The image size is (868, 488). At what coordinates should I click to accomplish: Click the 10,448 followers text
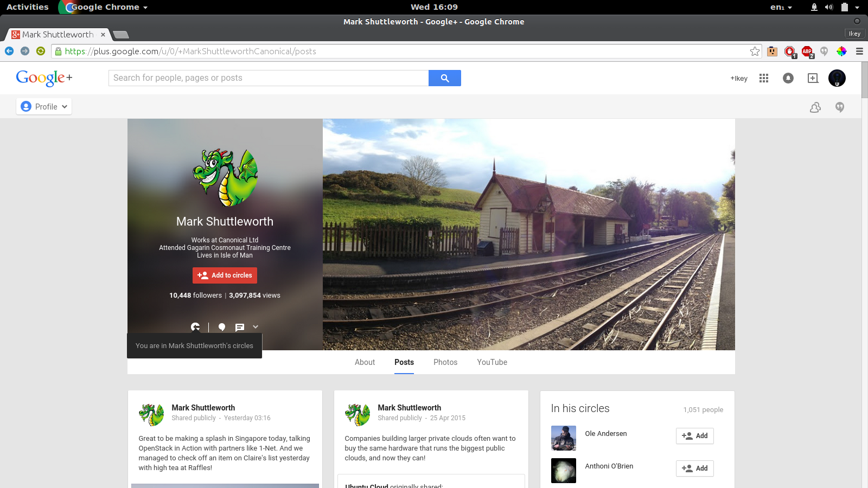pos(195,296)
